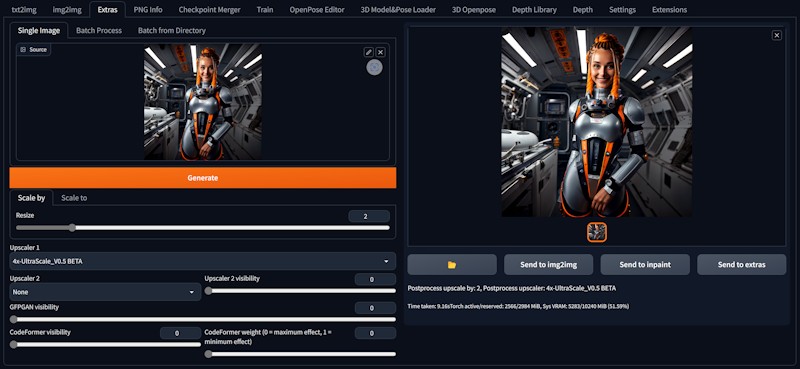Select the Scale by tab
The height and width of the screenshot is (369, 800).
pos(31,198)
